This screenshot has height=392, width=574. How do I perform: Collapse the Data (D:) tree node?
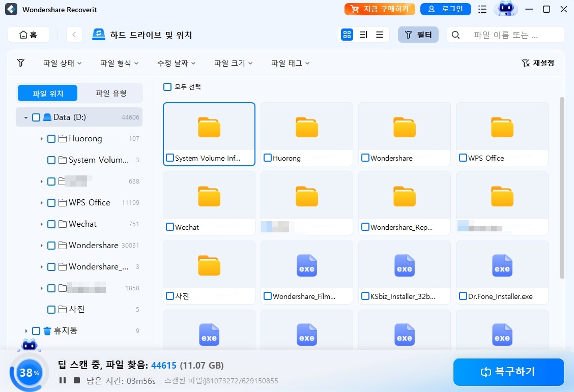[25, 118]
